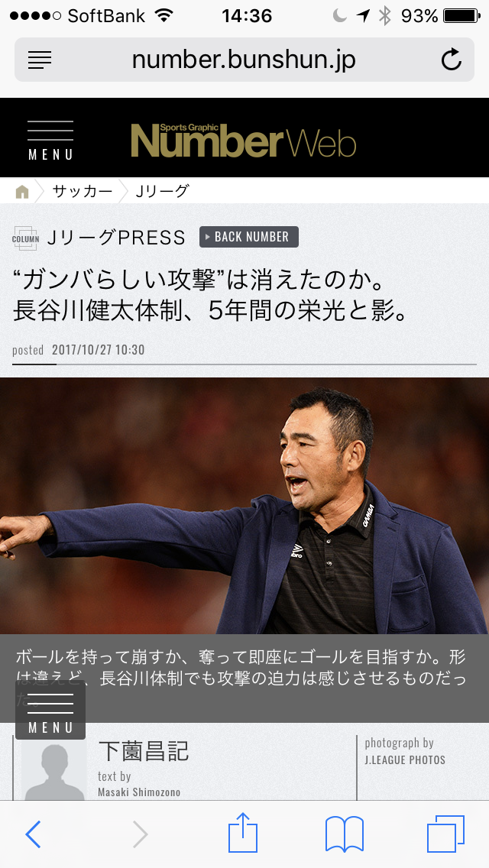Screen dimensions: 489x868
Task: Open Safari bookmarks icon
Action: pyautogui.click(x=345, y=834)
